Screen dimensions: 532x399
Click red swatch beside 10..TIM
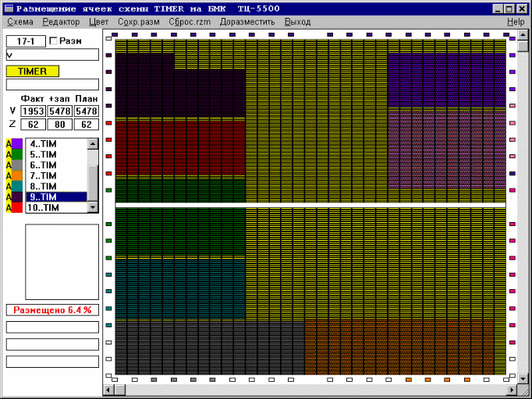(x=17, y=207)
